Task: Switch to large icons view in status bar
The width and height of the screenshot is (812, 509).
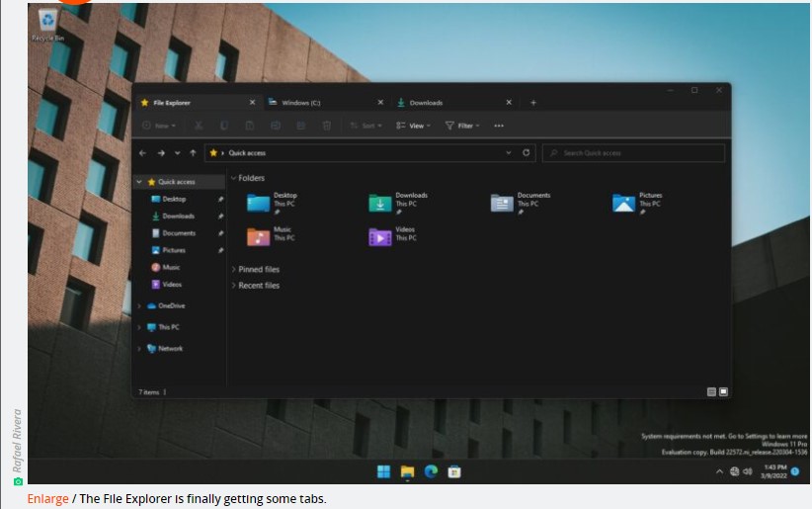Action: [723, 391]
